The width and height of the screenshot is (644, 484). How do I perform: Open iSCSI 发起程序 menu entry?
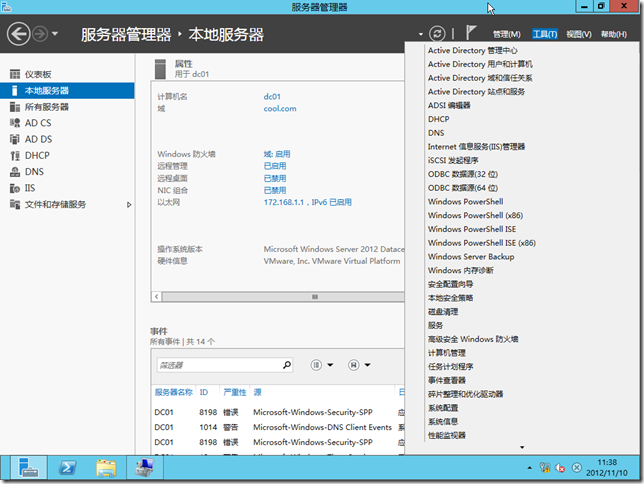coord(453,161)
